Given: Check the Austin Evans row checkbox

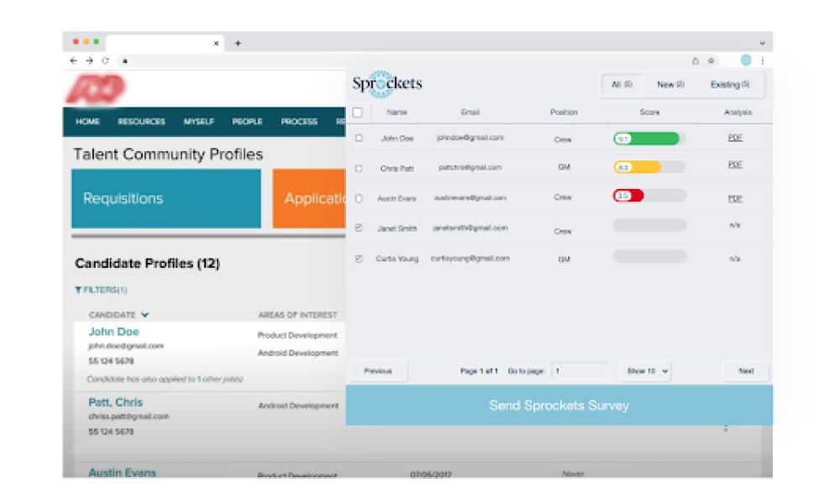Looking at the screenshot, I should coord(359,198).
